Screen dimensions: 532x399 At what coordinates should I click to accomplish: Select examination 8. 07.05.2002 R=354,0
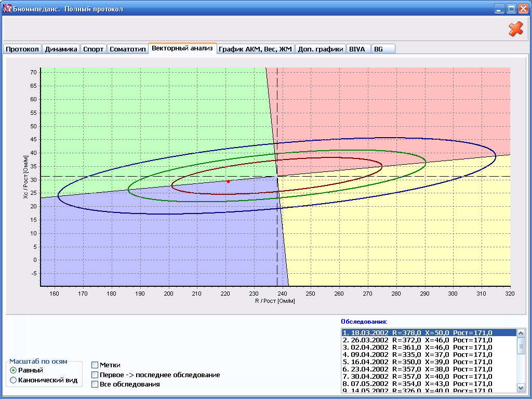point(429,384)
